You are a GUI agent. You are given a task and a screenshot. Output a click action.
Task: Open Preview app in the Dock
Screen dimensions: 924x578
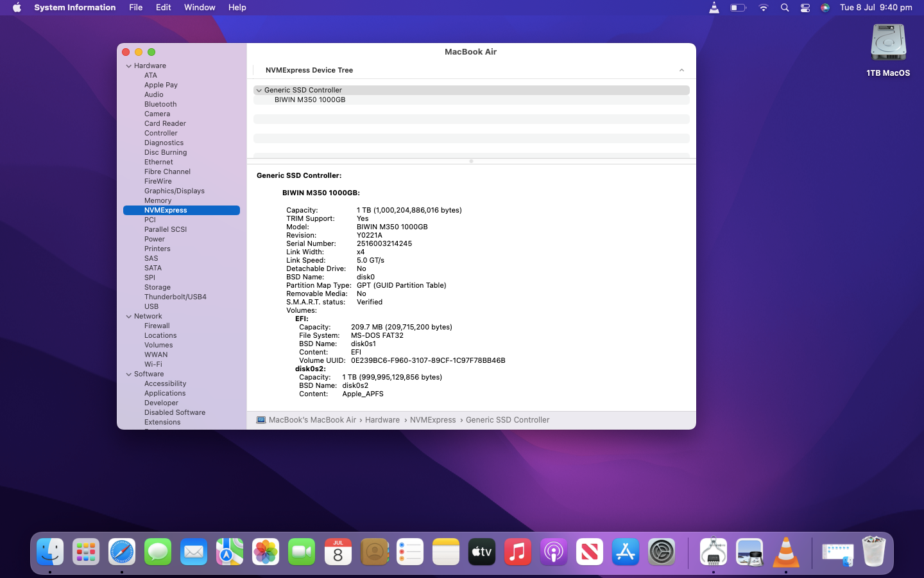tap(749, 552)
